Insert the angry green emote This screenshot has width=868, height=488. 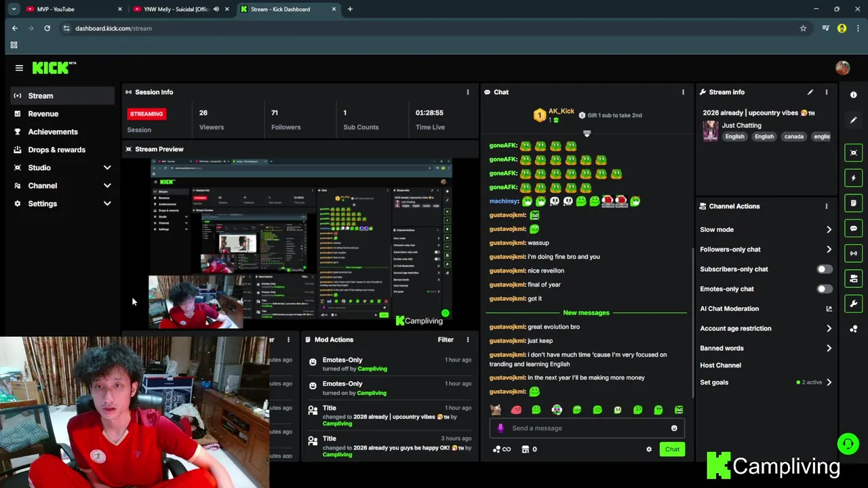click(679, 409)
